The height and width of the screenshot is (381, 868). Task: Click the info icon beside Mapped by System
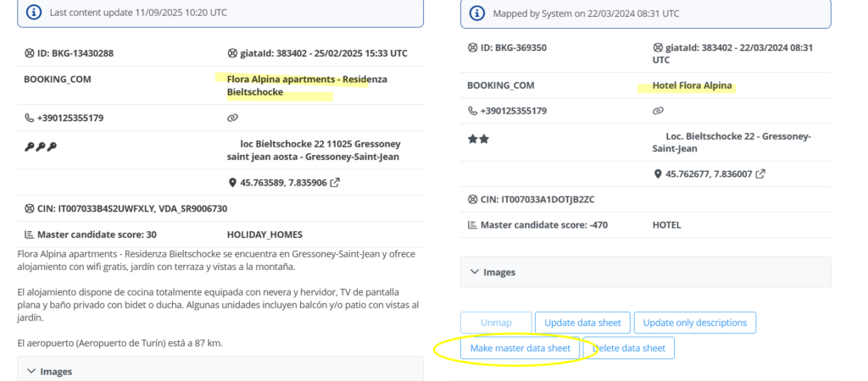477,14
